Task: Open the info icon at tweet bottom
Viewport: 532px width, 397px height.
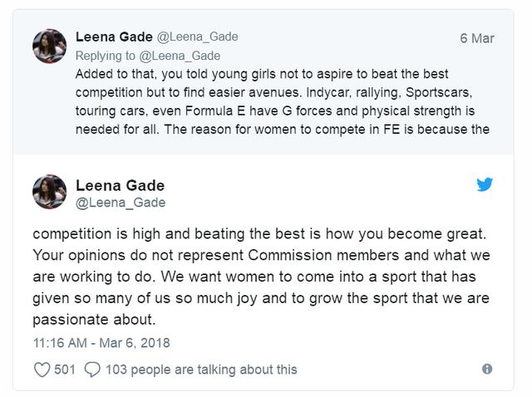Action: point(487,369)
